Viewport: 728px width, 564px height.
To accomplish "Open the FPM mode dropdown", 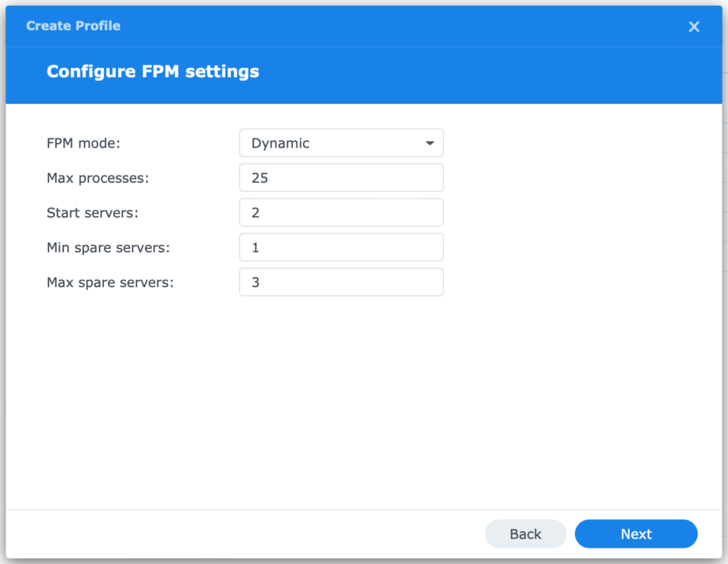I will (341, 143).
